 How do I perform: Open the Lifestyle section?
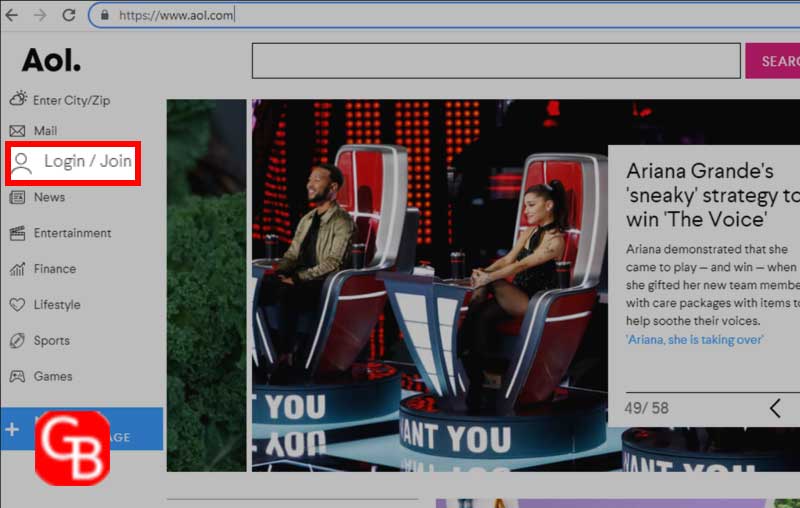[x=57, y=304]
